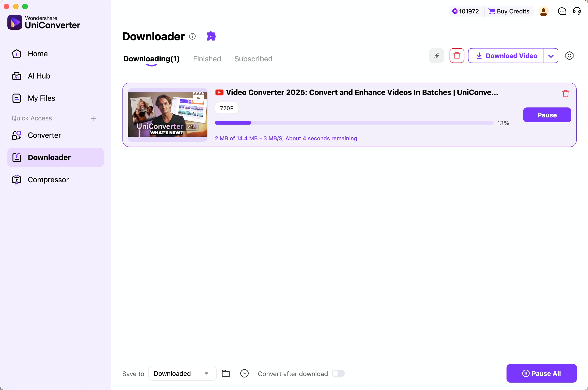The width and height of the screenshot is (588, 390).
Task: Switch to the Subscribed tab
Action: tap(253, 59)
